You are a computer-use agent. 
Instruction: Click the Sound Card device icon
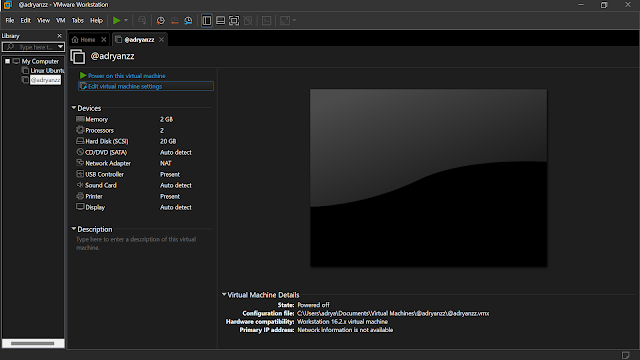pyautogui.click(x=80, y=185)
